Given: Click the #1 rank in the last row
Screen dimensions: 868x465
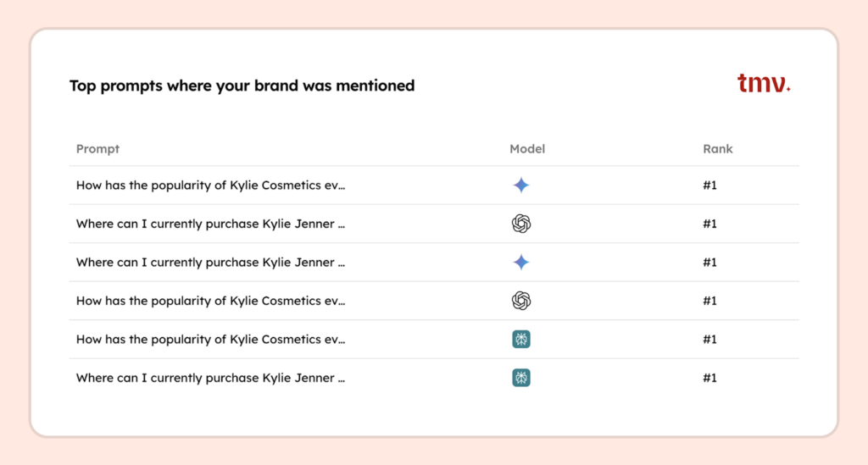Looking at the screenshot, I should click(x=709, y=378).
